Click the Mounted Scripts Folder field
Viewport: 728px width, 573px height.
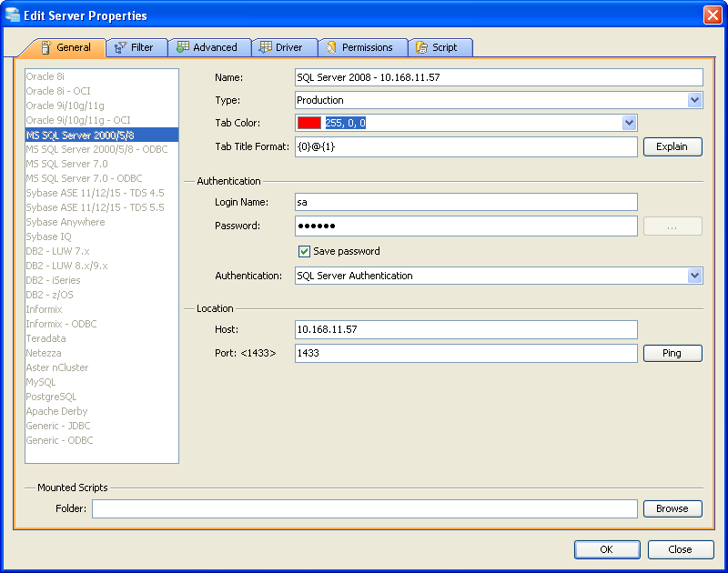point(365,508)
